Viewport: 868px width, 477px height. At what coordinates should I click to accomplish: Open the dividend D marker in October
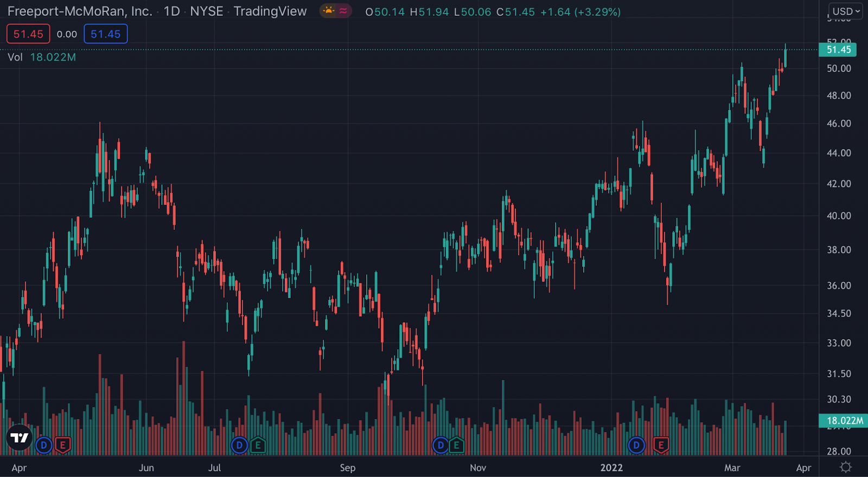[441, 446]
